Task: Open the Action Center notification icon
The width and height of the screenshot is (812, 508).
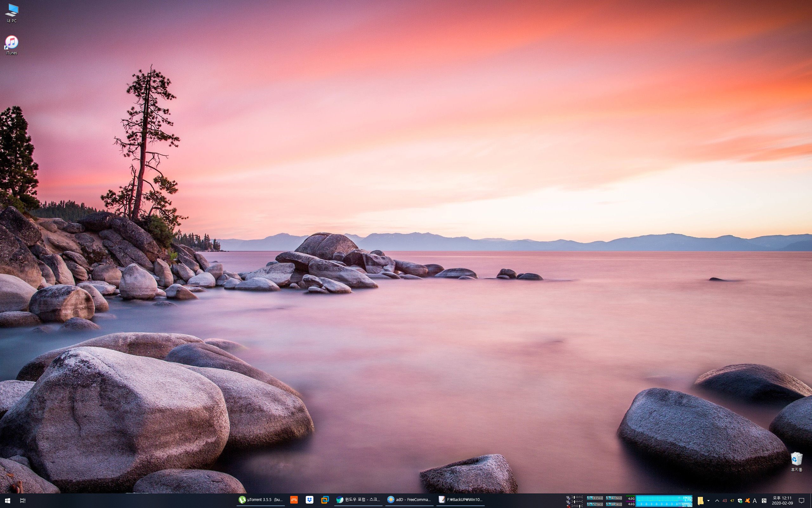Action: [802, 501]
